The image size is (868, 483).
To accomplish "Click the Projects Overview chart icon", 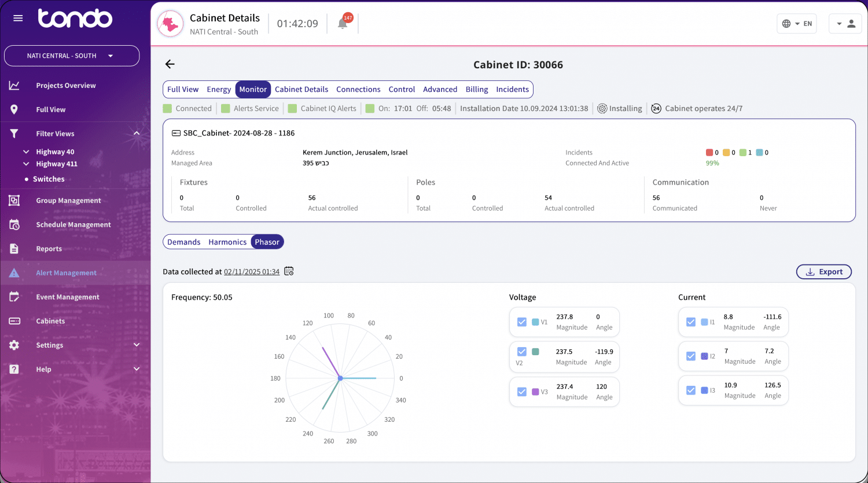I will point(14,86).
